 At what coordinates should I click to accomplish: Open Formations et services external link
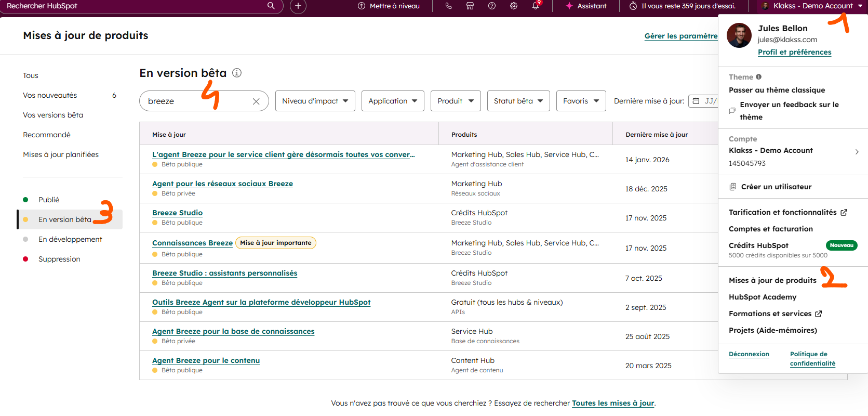coord(775,314)
